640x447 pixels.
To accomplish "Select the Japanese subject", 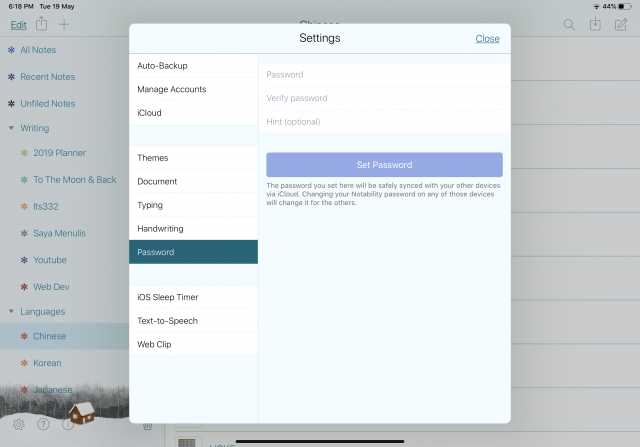I will pos(53,390).
